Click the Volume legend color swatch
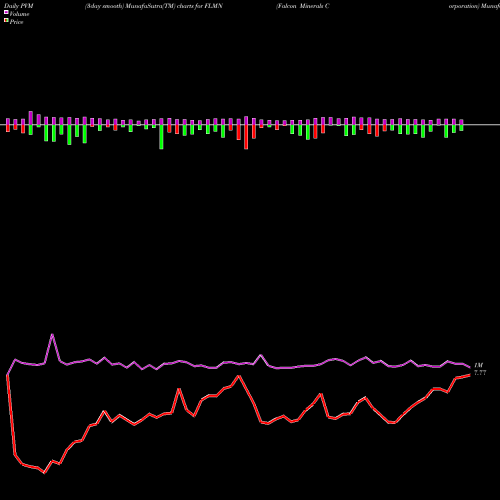The image size is (500, 500). [x=6, y=12]
